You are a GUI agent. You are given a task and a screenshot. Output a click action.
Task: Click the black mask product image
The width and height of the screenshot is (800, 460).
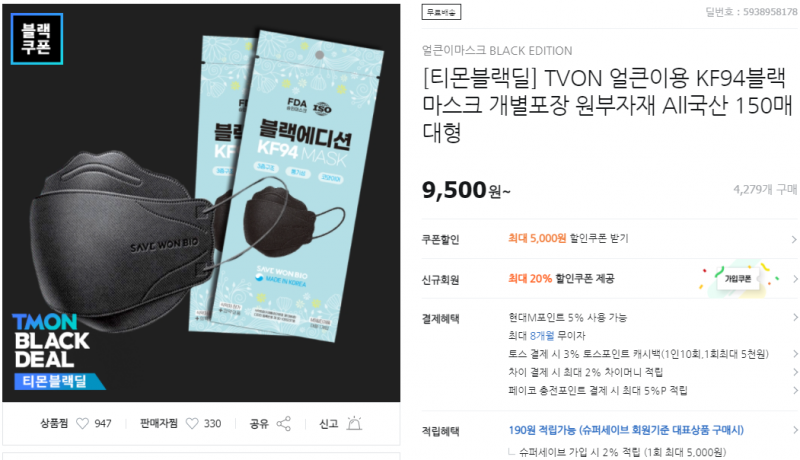click(x=201, y=202)
